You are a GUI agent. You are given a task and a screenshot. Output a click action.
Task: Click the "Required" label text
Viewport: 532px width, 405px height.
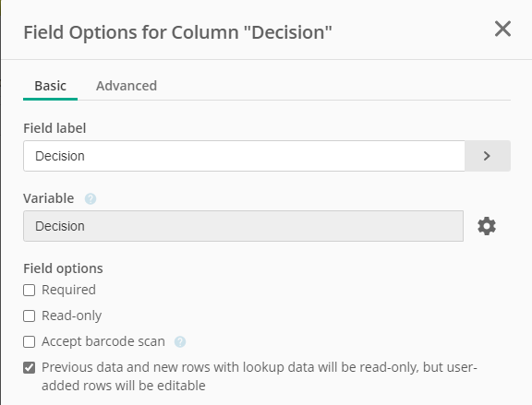68,290
